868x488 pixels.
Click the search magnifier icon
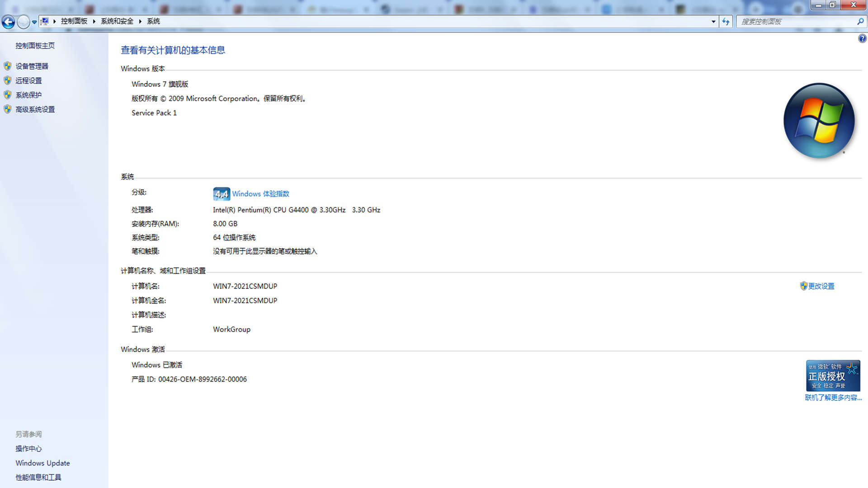tap(860, 21)
